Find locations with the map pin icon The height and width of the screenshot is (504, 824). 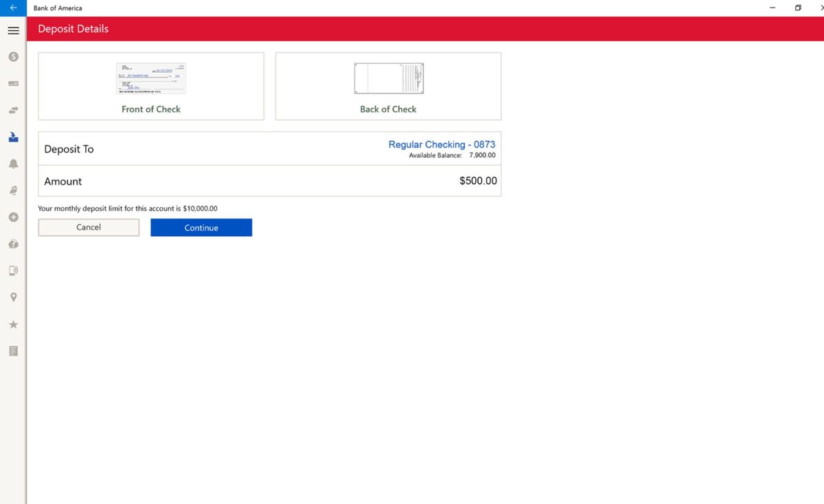coord(12,297)
